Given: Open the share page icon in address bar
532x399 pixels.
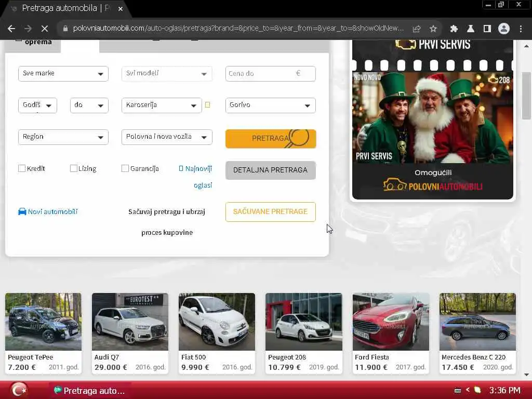Looking at the screenshot, I should [x=417, y=29].
